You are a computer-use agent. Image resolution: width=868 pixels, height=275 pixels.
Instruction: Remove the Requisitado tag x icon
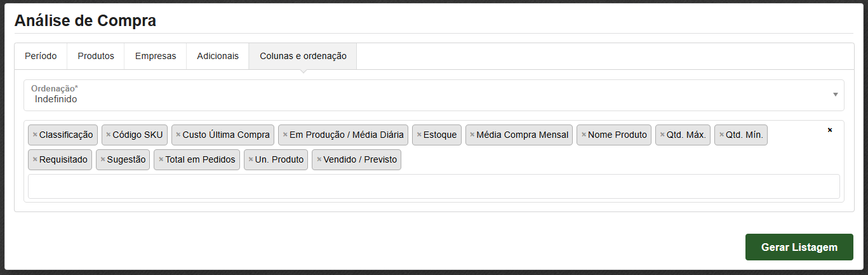pos(35,159)
